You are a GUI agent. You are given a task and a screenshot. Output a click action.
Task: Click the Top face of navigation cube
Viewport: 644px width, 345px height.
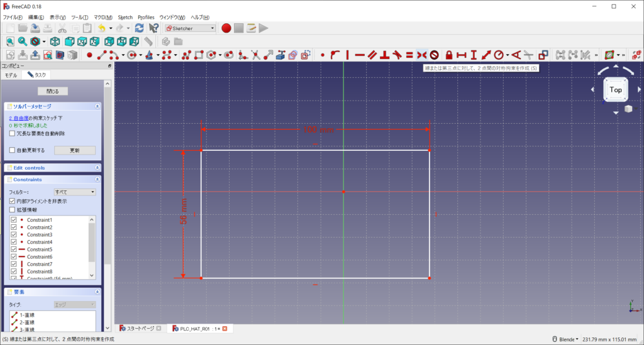click(x=615, y=90)
